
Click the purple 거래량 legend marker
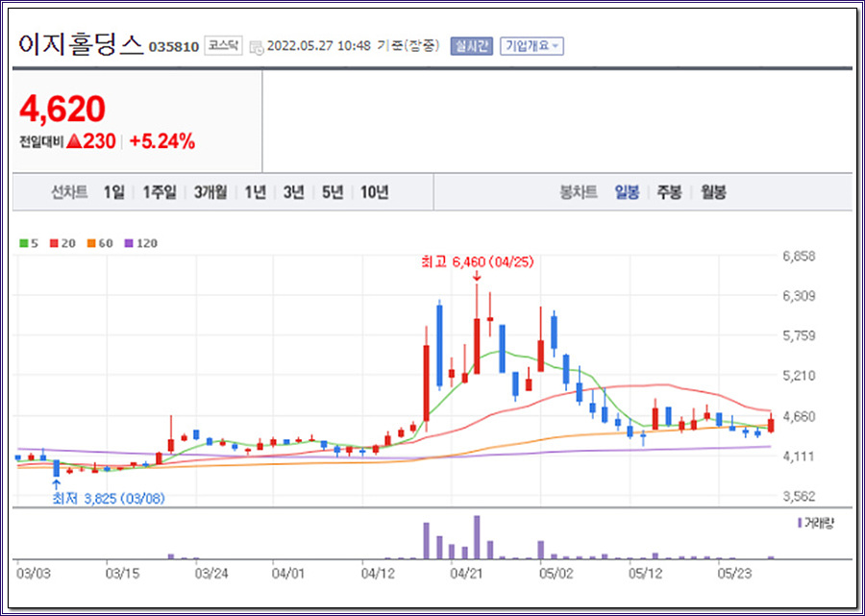tap(800, 522)
